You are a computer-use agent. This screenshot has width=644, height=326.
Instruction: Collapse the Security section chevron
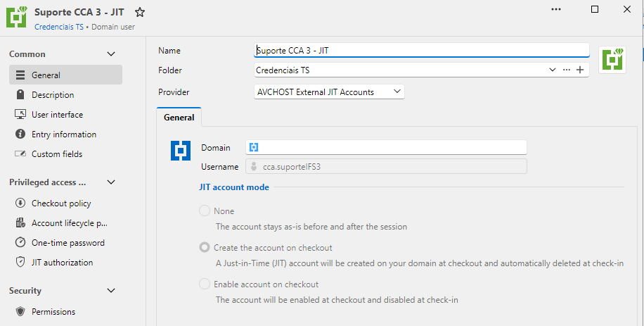point(111,291)
